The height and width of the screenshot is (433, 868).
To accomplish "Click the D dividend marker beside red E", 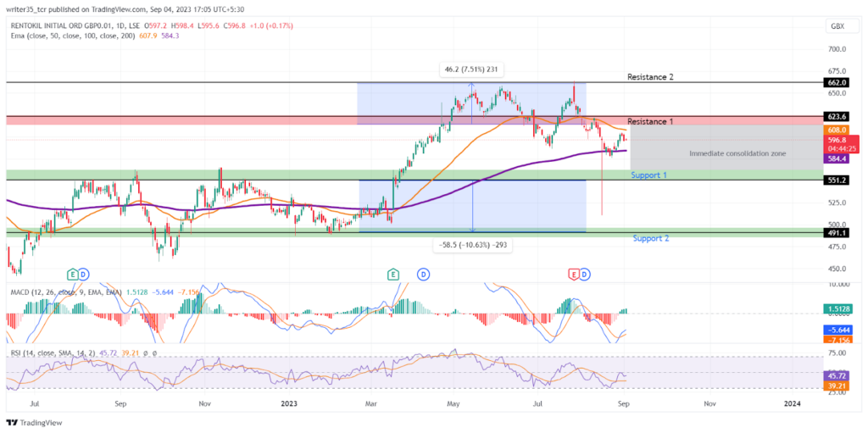I will click(x=585, y=274).
